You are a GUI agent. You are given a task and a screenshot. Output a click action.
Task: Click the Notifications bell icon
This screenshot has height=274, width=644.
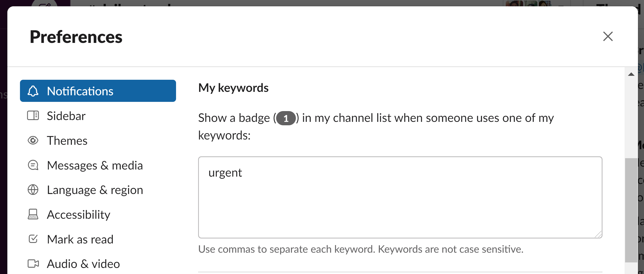click(x=33, y=91)
